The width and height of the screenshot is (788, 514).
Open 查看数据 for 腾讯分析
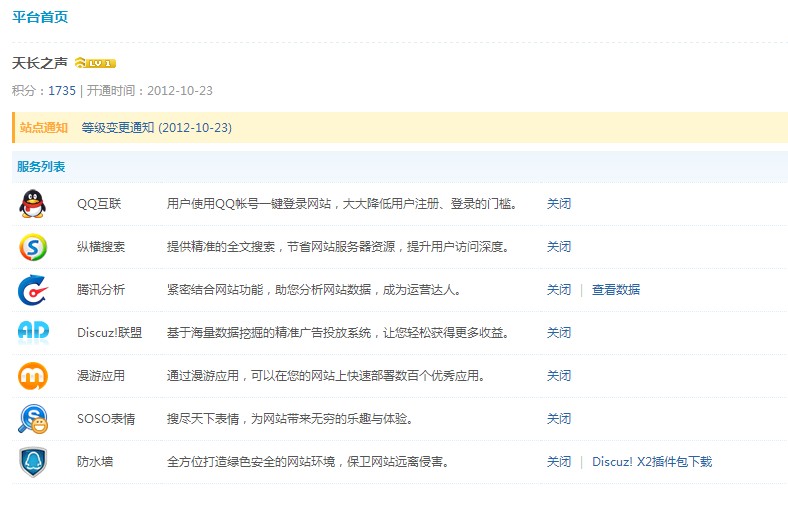coord(616,290)
